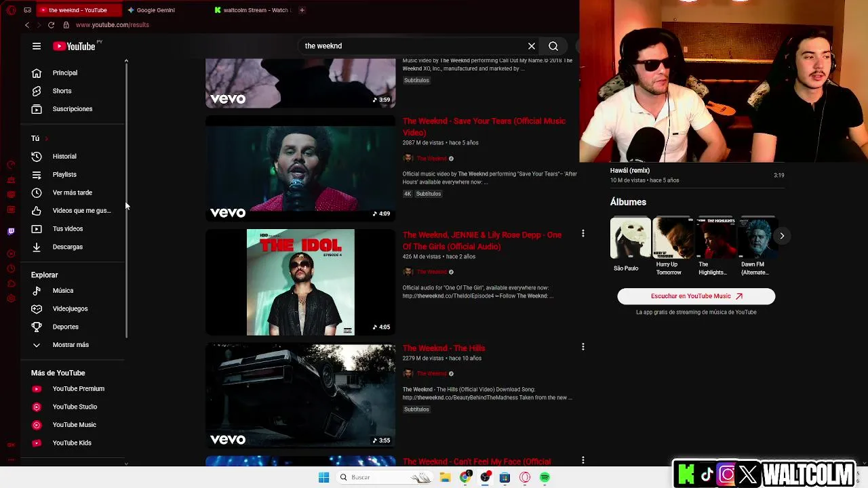This screenshot has height=488, width=868.
Task: Open Hurry Up Tomorrow album cover
Action: (673, 238)
